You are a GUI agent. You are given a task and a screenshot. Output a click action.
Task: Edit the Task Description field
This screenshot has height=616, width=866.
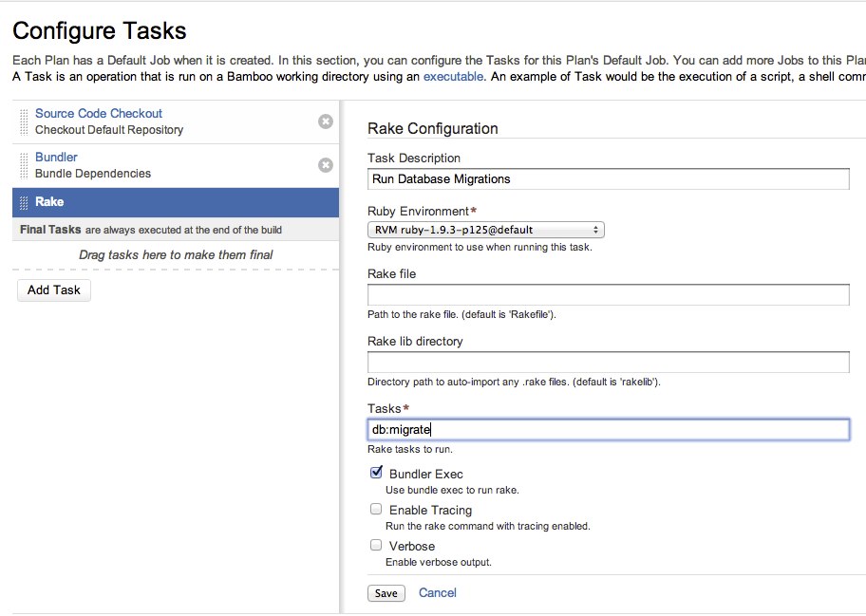(x=608, y=179)
